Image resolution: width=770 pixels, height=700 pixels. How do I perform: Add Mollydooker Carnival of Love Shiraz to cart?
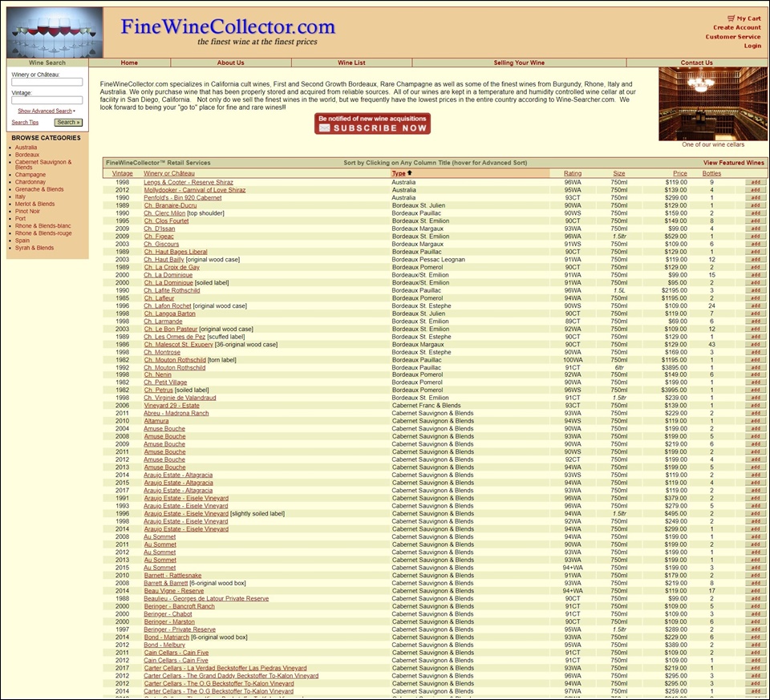click(x=756, y=191)
